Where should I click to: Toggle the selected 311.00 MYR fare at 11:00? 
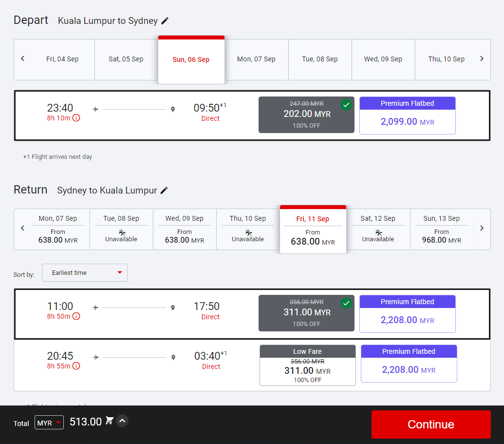[x=306, y=313]
